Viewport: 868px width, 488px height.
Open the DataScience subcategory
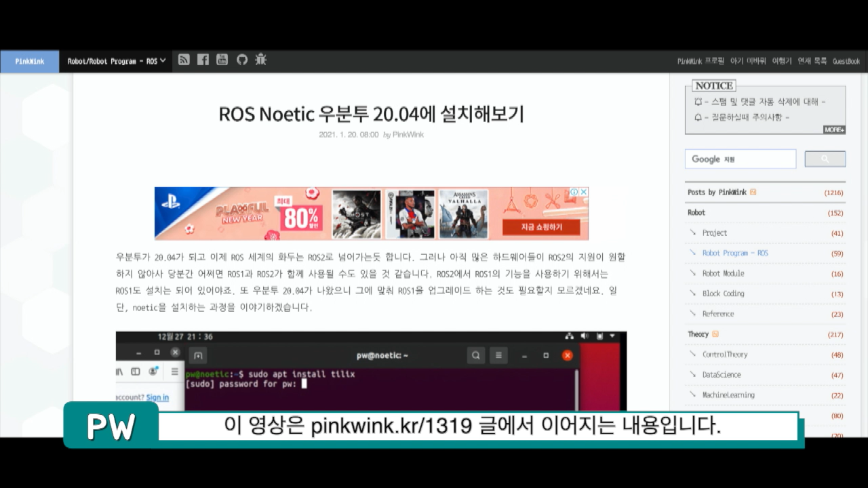point(721,375)
